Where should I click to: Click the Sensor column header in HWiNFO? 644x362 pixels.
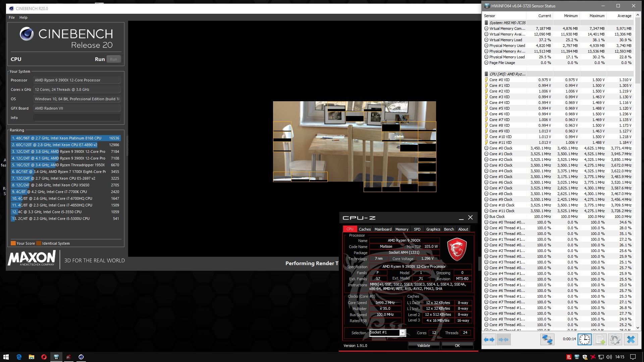[x=504, y=16]
